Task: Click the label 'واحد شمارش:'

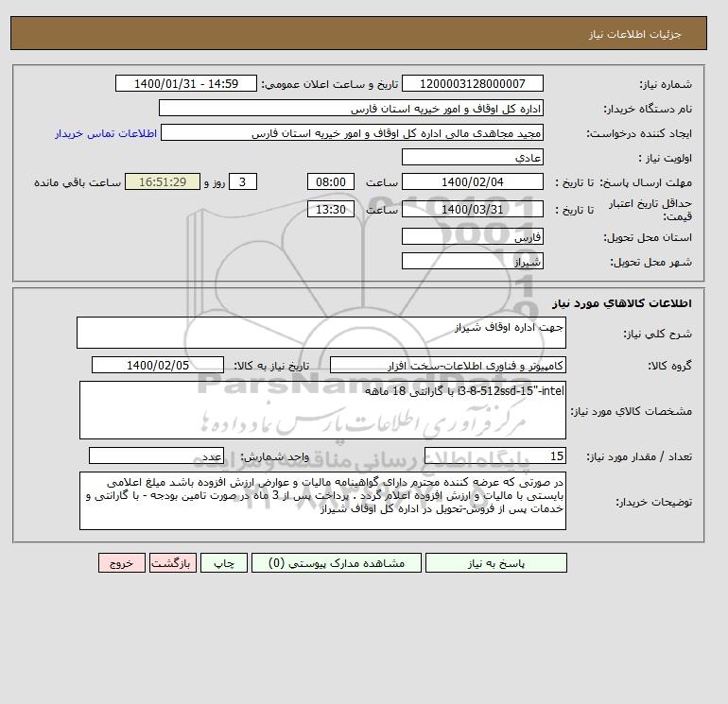Action: pos(274,457)
